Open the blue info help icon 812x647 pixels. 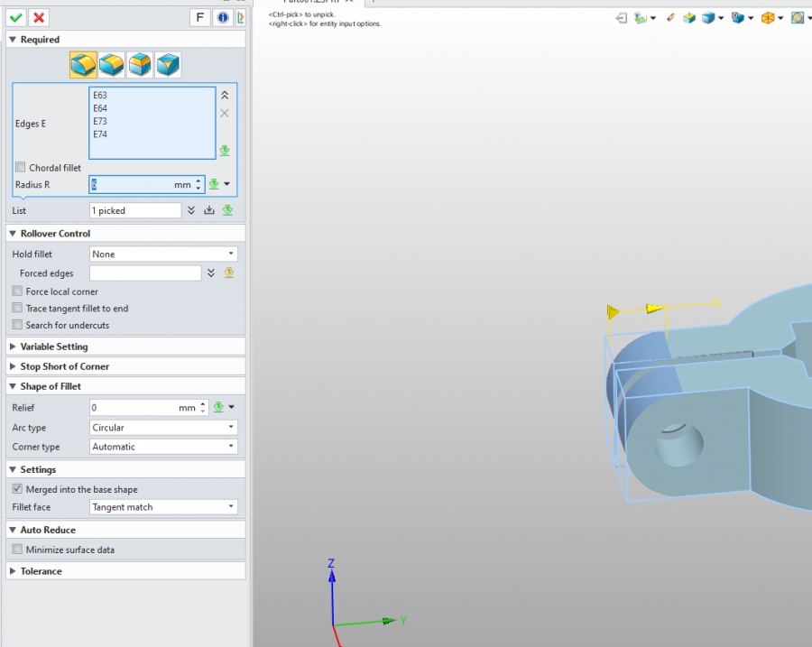pyautogui.click(x=223, y=18)
